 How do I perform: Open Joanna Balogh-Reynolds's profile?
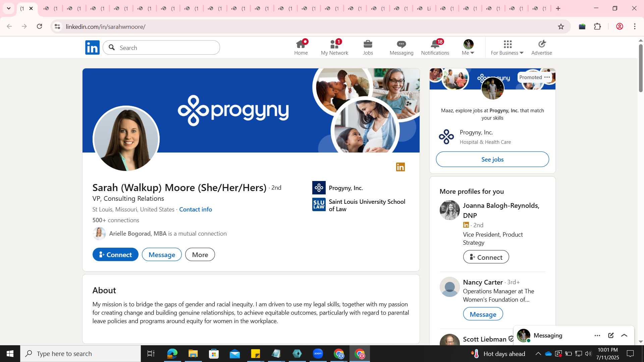tap(501, 210)
